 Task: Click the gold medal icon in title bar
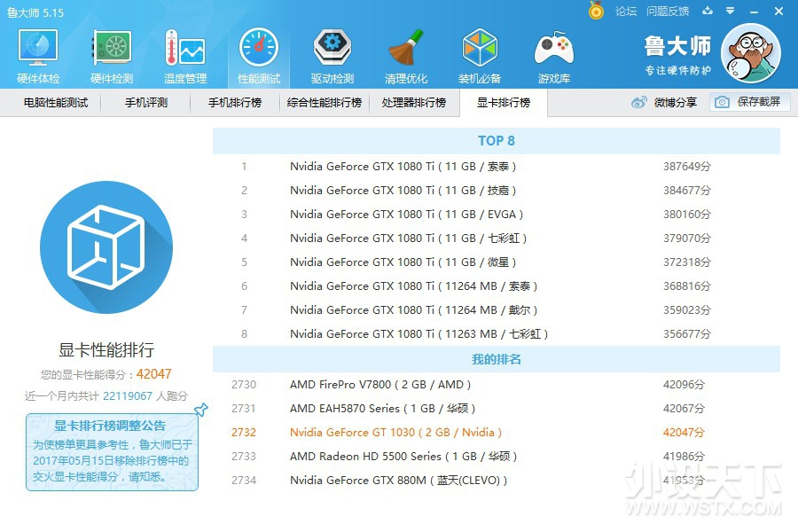click(x=596, y=10)
